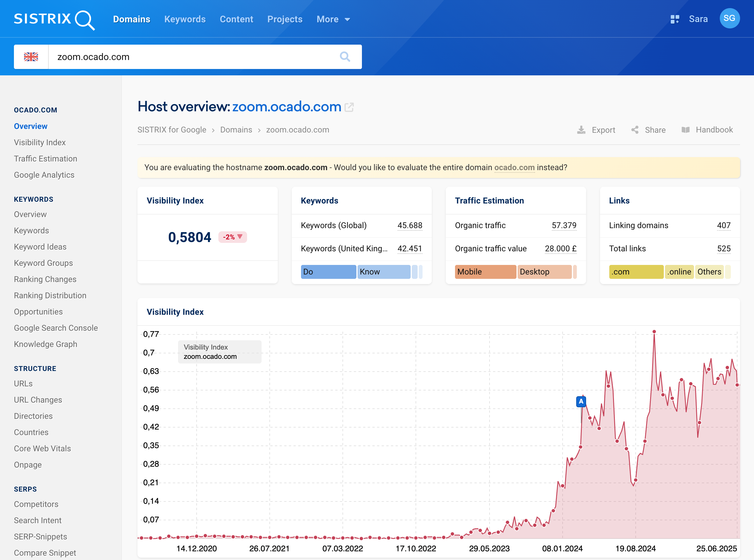Open Keyword Groups in the sidebar
This screenshot has width=754, height=560.
click(43, 263)
